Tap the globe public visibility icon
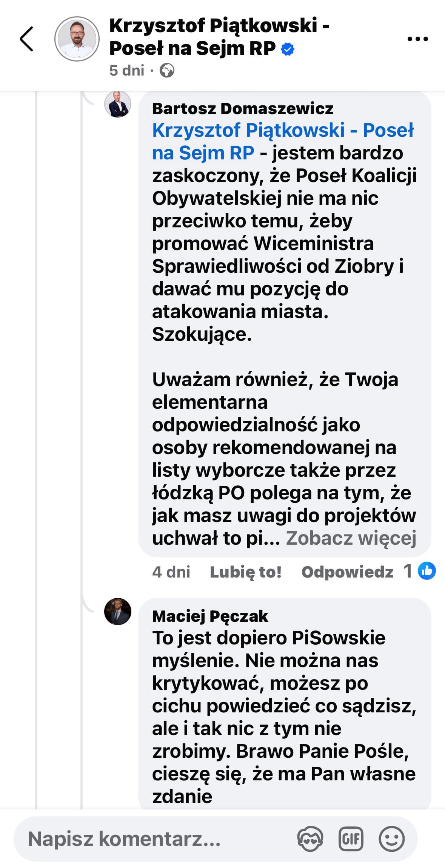The width and height of the screenshot is (445, 868). (x=167, y=71)
